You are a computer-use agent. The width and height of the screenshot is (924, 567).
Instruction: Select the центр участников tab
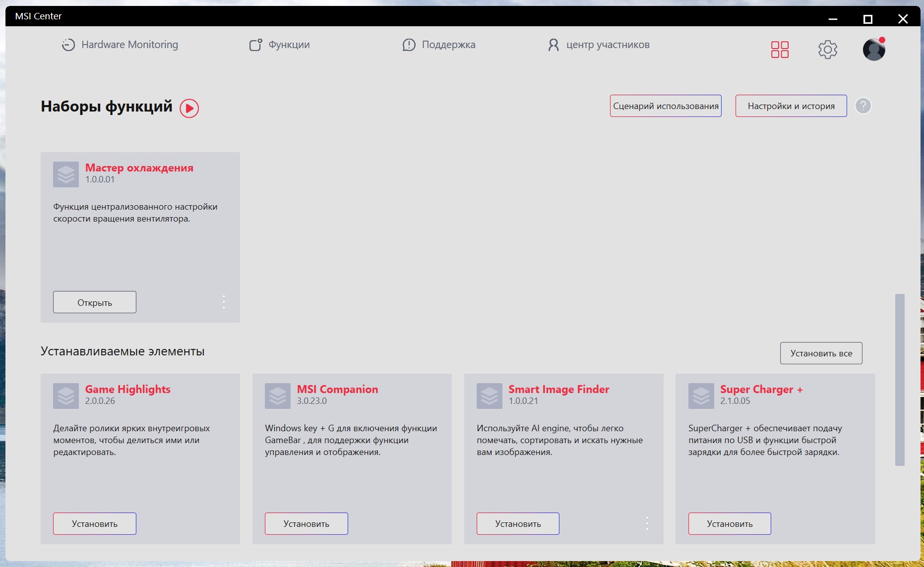click(599, 45)
